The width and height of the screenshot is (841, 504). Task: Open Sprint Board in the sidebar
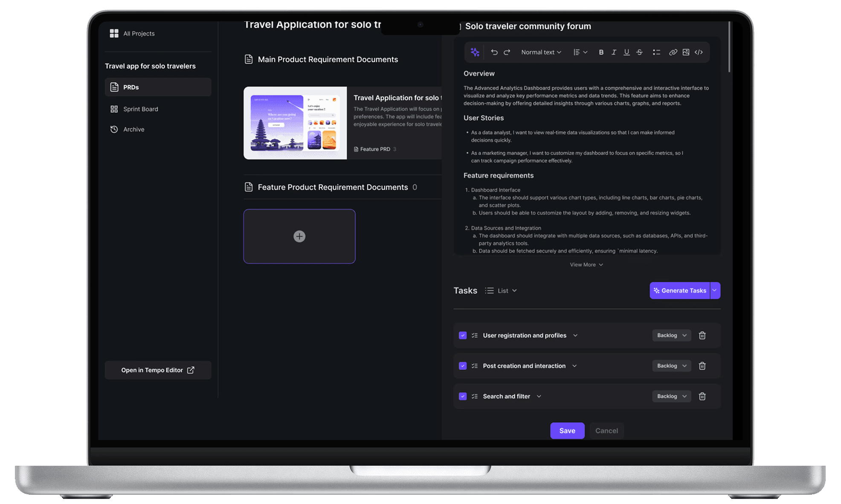[140, 109]
